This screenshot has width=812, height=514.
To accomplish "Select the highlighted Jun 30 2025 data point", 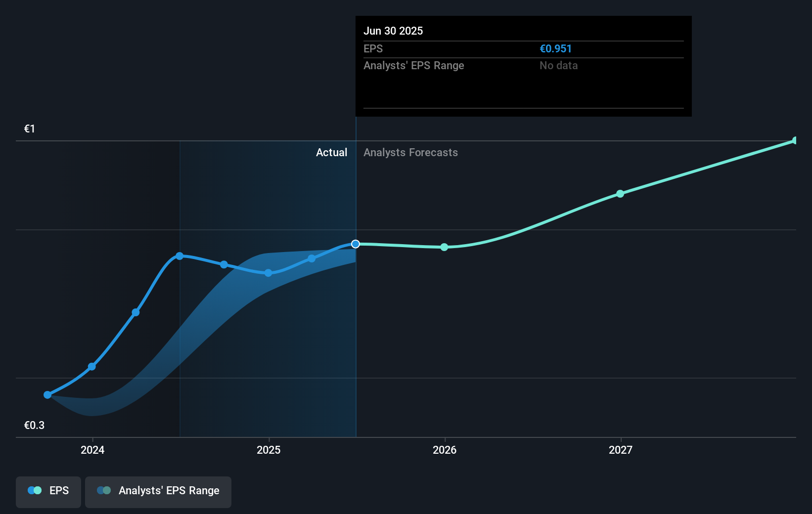I will click(x=356, y=244).
